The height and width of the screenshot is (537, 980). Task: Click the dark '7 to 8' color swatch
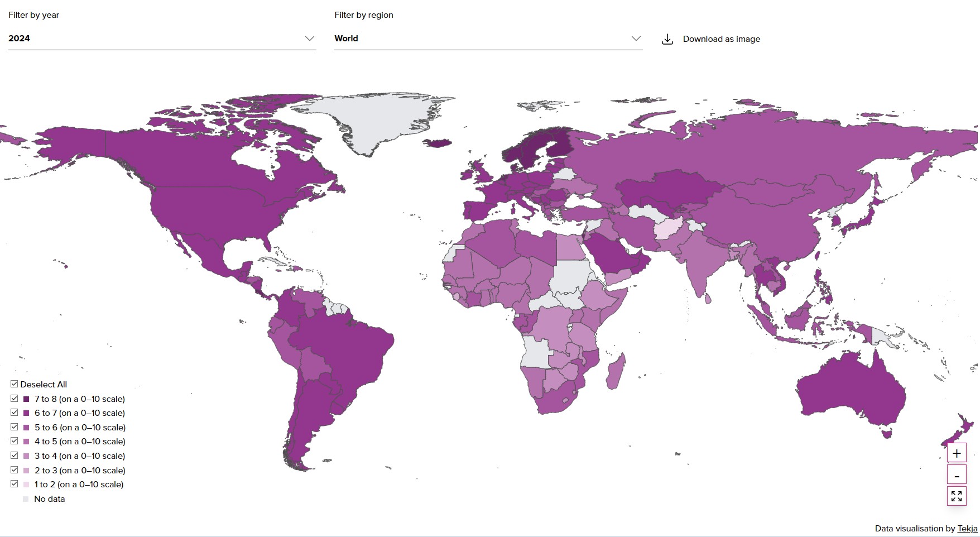[26, 399]
